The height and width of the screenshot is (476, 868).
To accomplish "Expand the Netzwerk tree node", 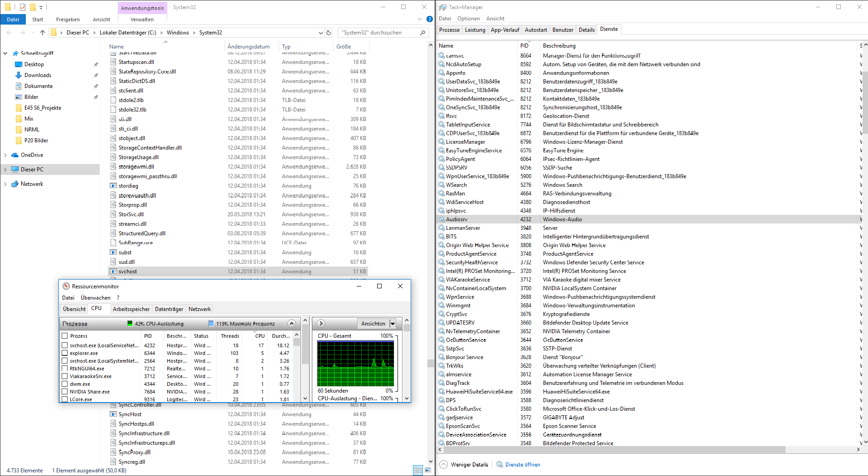I will pyautogui.click(x=5, y=184).
